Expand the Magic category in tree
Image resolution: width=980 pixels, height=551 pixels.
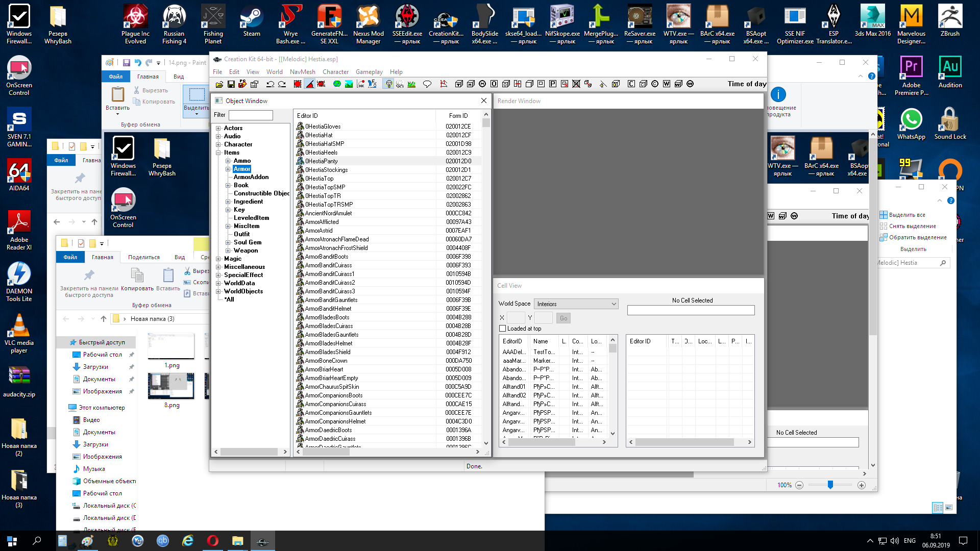point(218,259)
